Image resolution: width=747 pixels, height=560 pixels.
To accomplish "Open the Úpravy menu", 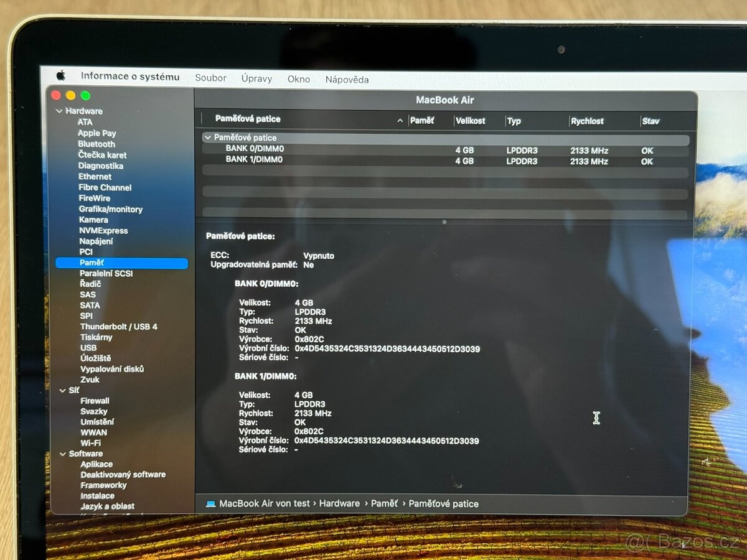I will click(256, 78).
